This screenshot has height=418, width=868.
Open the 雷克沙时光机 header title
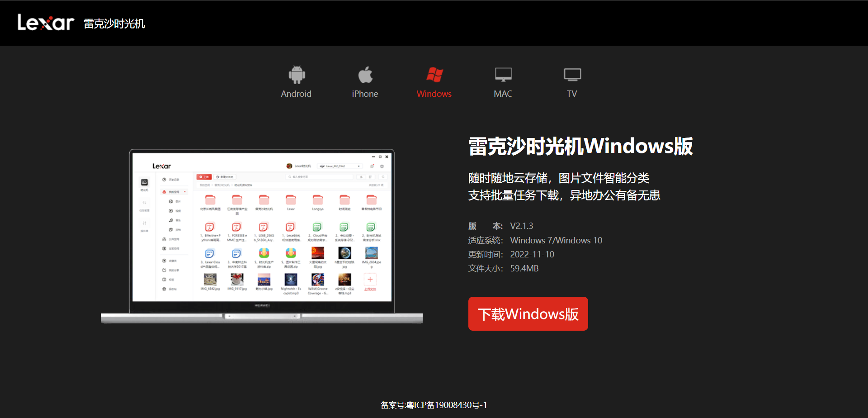tap(114, 24)
